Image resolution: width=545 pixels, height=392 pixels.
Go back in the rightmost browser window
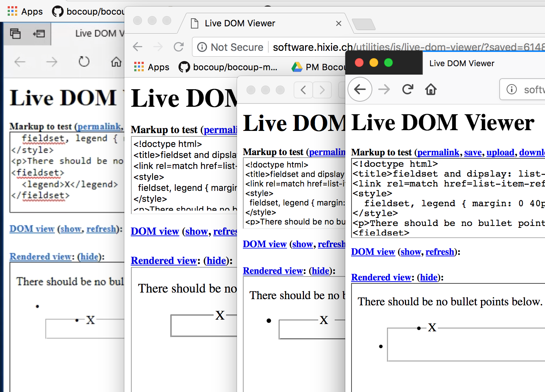point(360,89)
